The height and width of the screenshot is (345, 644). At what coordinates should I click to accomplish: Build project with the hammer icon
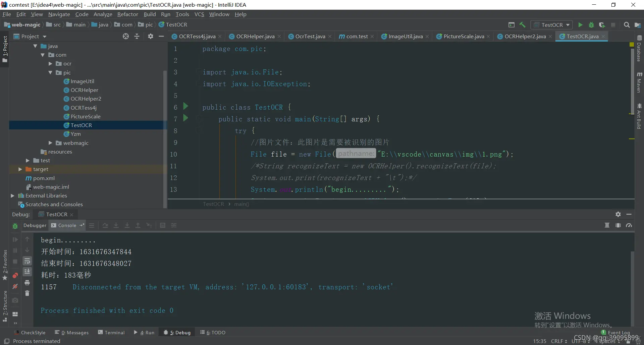(x=522, y=25)
